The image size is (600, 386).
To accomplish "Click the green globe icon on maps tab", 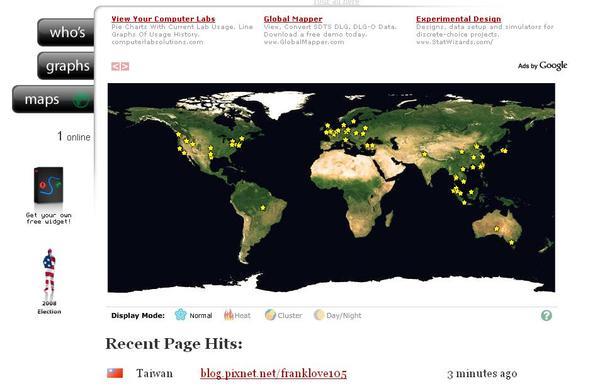I will (81, 100).
